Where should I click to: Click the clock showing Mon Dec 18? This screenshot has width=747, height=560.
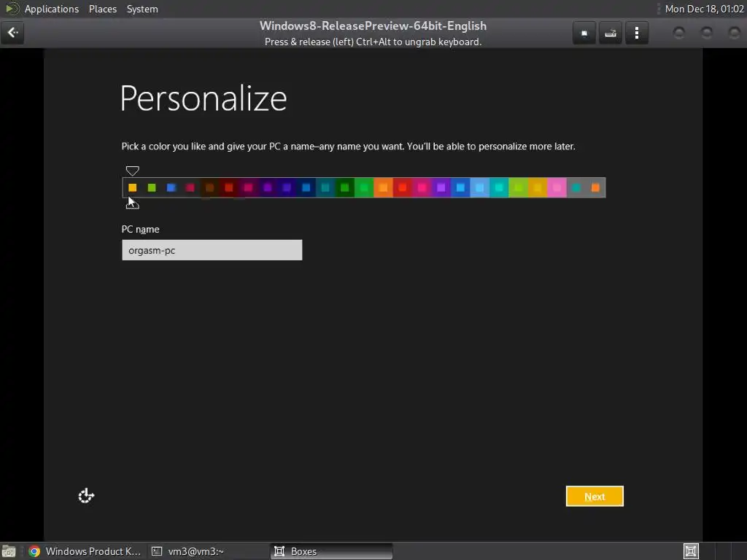[x=704, y=9]
